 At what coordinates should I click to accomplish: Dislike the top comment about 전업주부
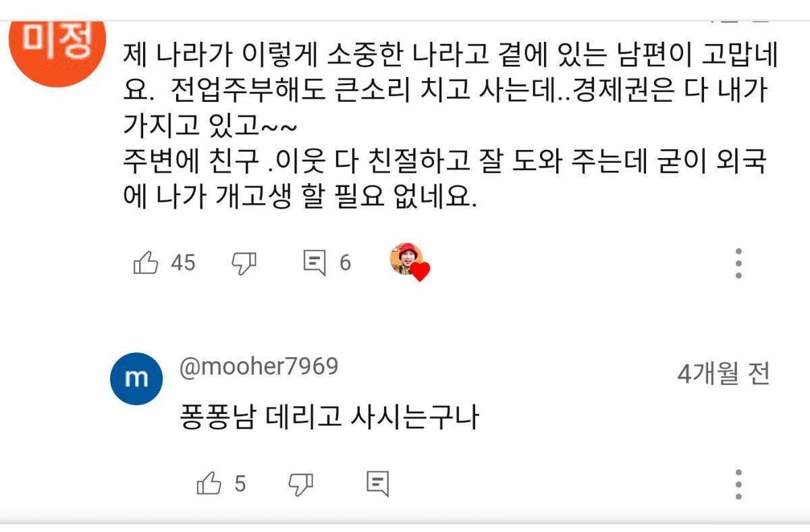point(244,262)
